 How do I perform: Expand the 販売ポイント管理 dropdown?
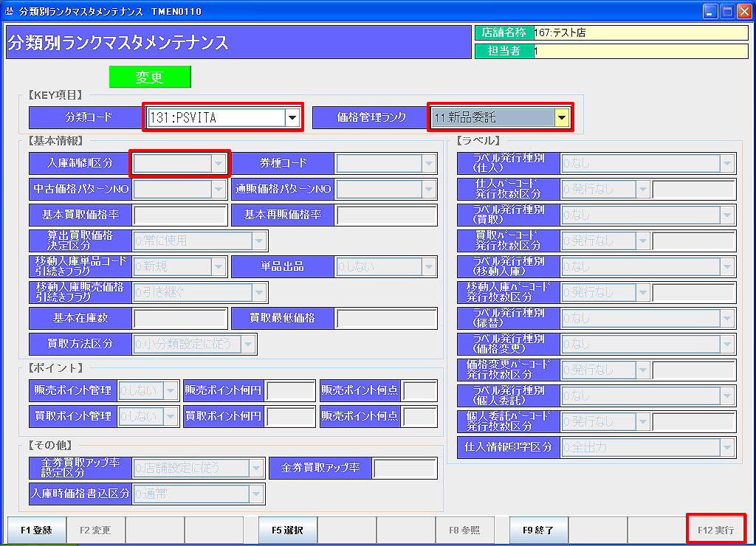pos(148,391)
